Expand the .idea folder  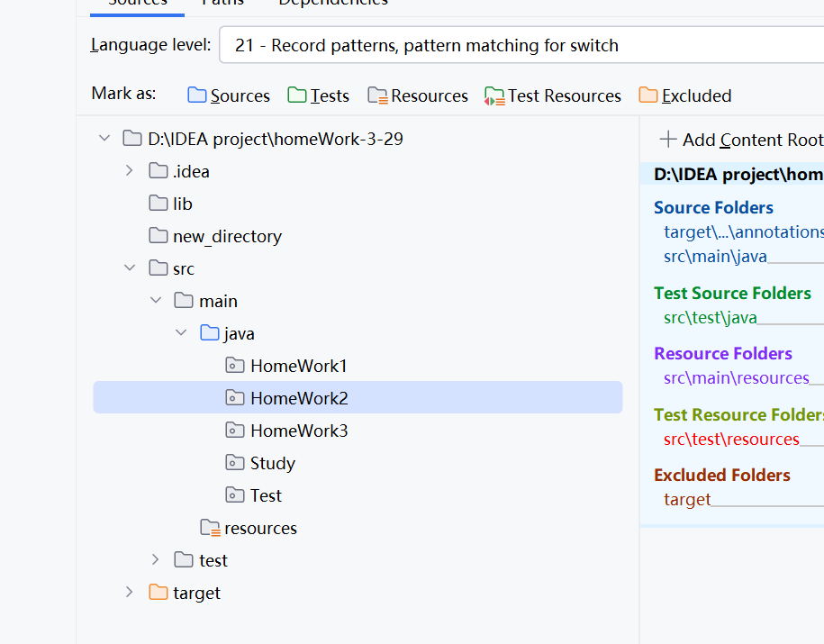(130, 171)
